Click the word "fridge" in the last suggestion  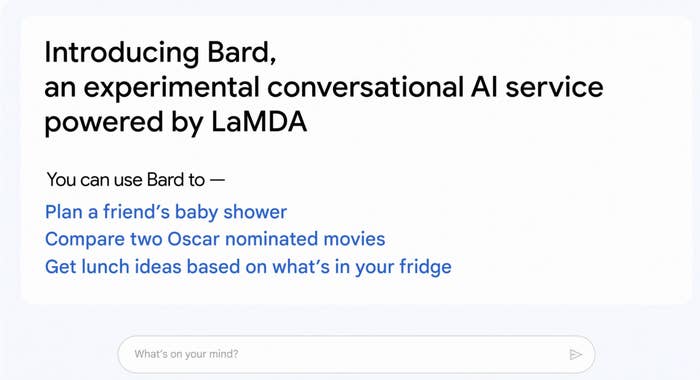425,267
